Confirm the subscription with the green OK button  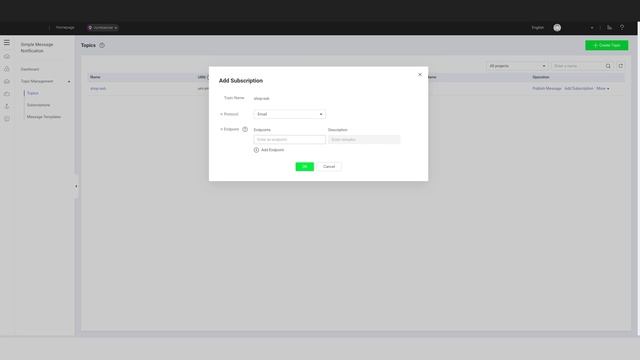[x=304, y=167]
